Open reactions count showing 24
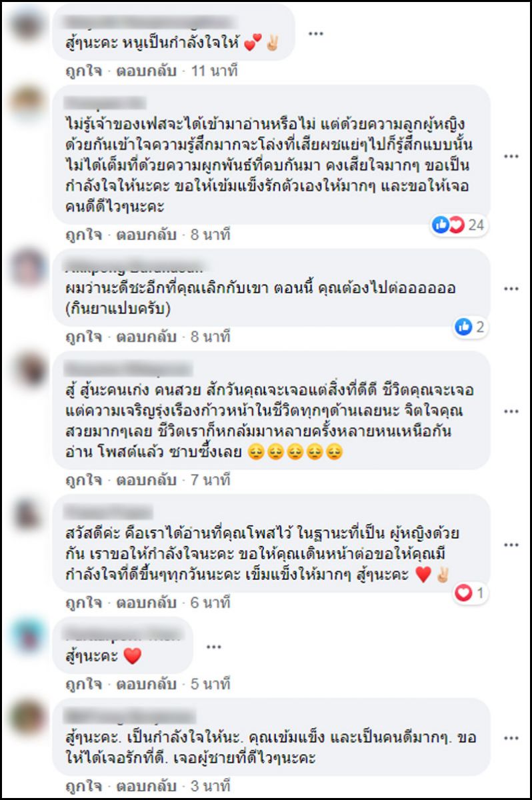This screenshot has width=532, height=800. [x=459, y=225]
